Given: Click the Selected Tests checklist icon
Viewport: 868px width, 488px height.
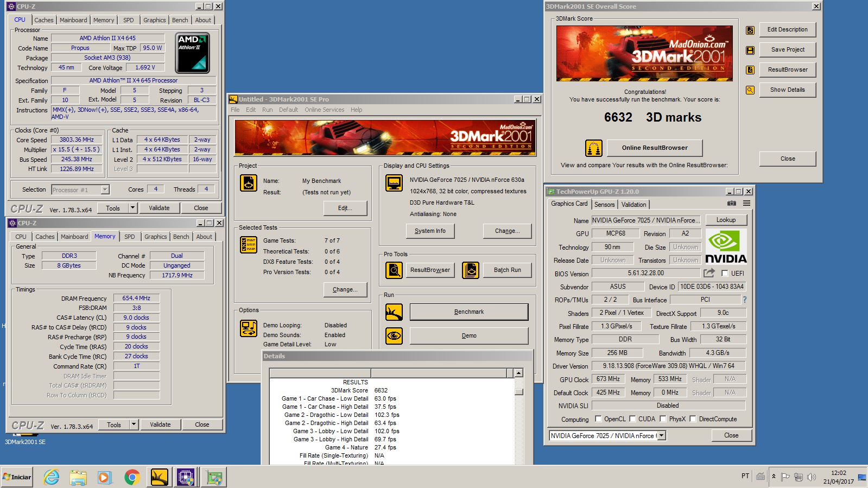Looking at the screenshot, I should pos(249,245).
